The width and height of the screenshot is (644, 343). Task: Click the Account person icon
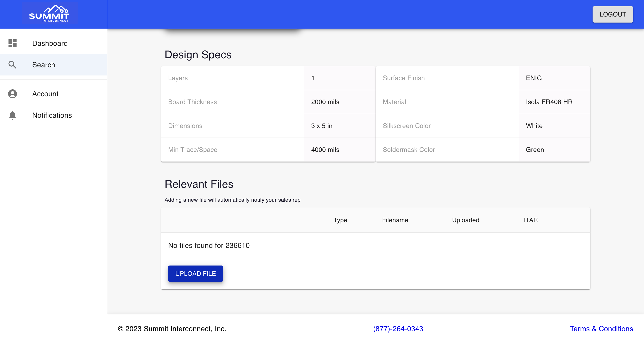coord(13,94)
